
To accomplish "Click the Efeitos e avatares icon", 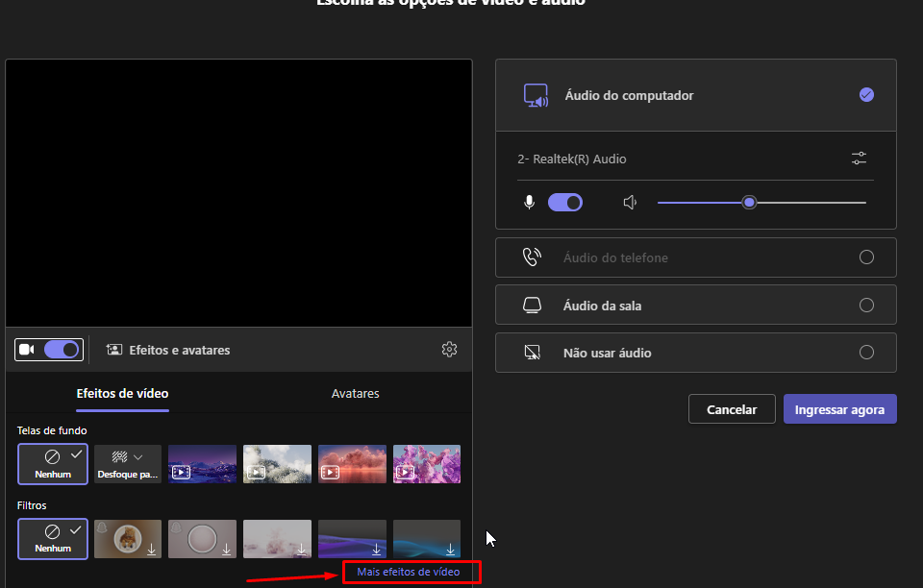I will click(114, 351).
